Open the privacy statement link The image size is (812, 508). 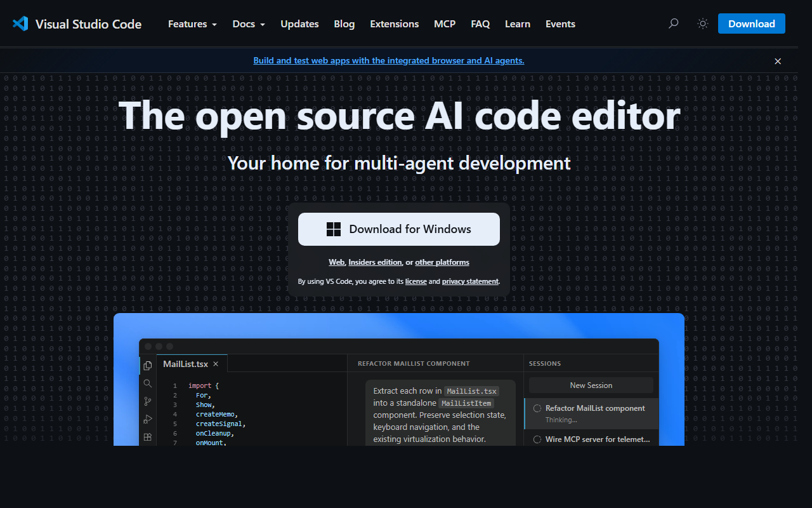click(470, 281)
